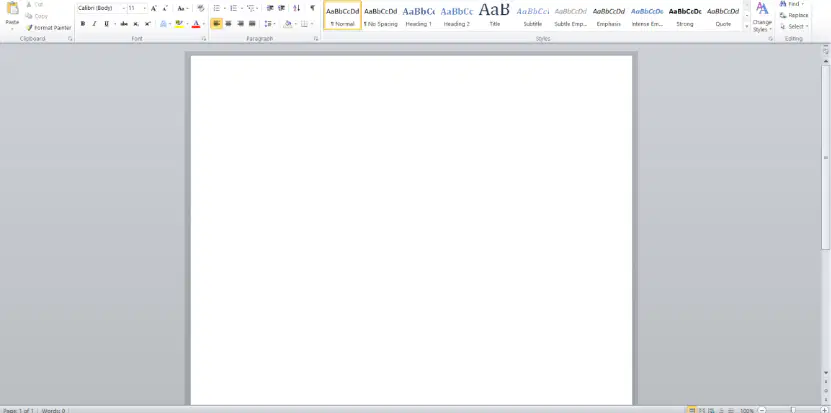
Task: Click the text highlight color button
Action: [179, 24]
